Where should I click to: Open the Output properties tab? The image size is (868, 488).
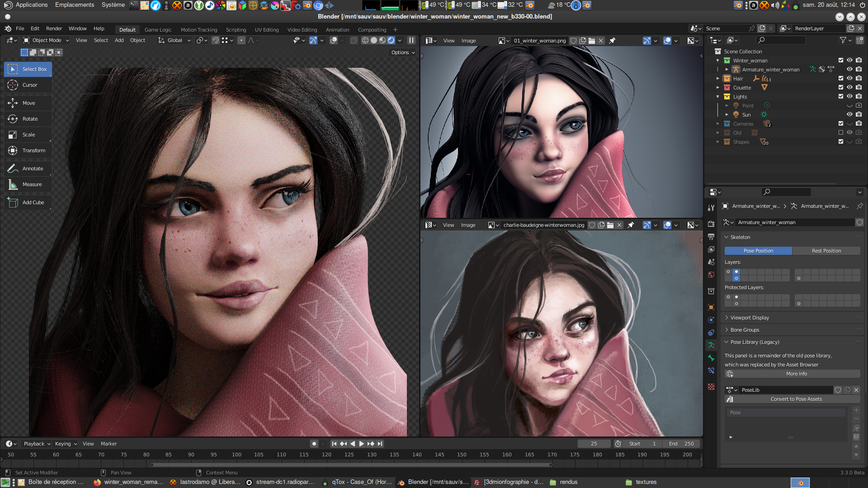tap(711, 237)
